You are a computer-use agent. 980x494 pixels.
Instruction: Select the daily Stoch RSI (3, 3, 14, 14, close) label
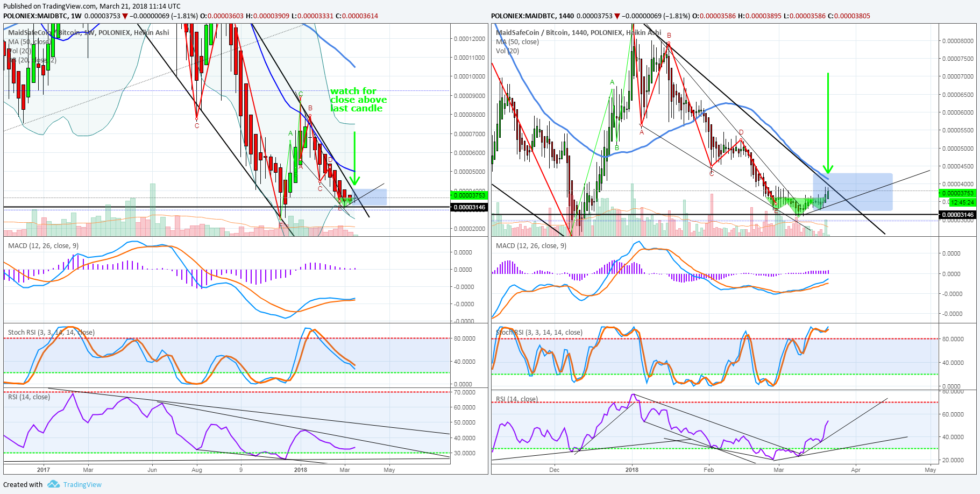539,332
